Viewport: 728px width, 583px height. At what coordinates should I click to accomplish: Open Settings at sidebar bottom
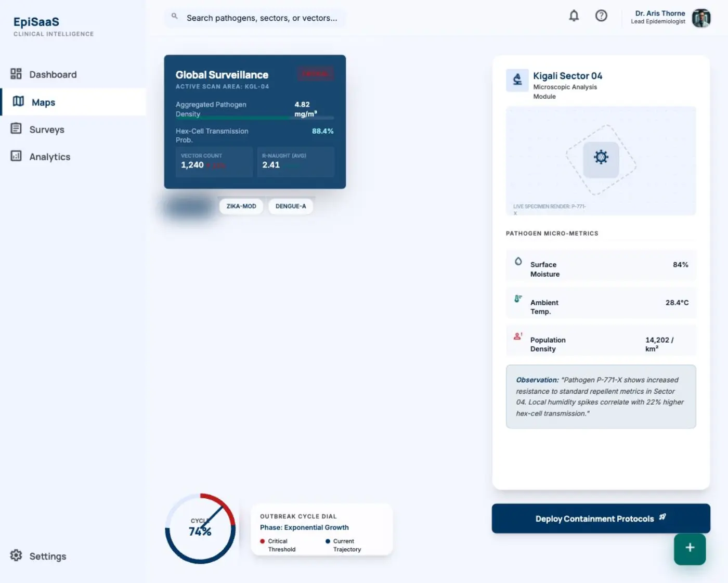[73, 556]
